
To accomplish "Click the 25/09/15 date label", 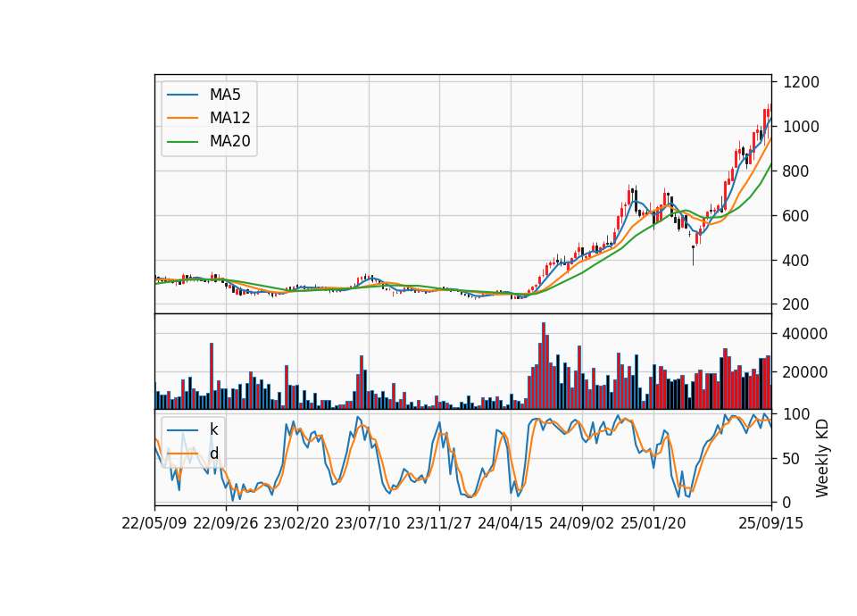I will (770, 524).
